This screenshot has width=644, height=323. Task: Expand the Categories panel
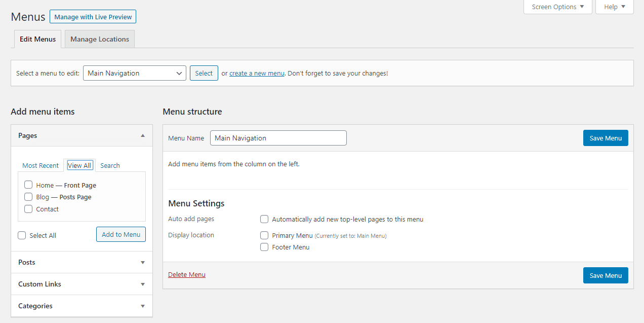tap(143, 306)
